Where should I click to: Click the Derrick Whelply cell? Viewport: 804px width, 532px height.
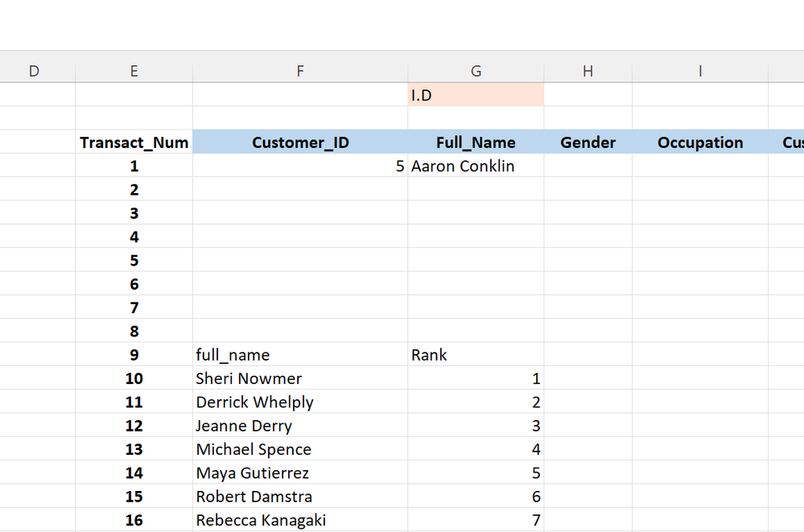click(x=299, y=402)
